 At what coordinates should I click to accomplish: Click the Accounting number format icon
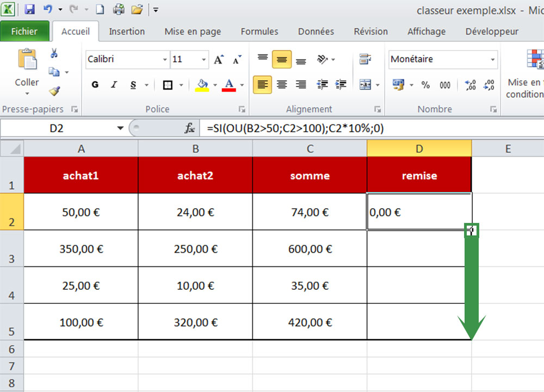click(x=398, y=85)
